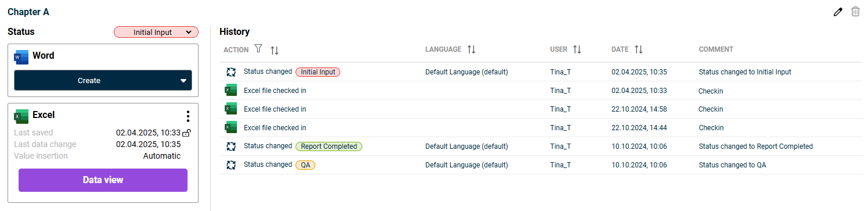Screen dimensions: 868x211
Task: Open the Data view button
Action: point(103,180)
